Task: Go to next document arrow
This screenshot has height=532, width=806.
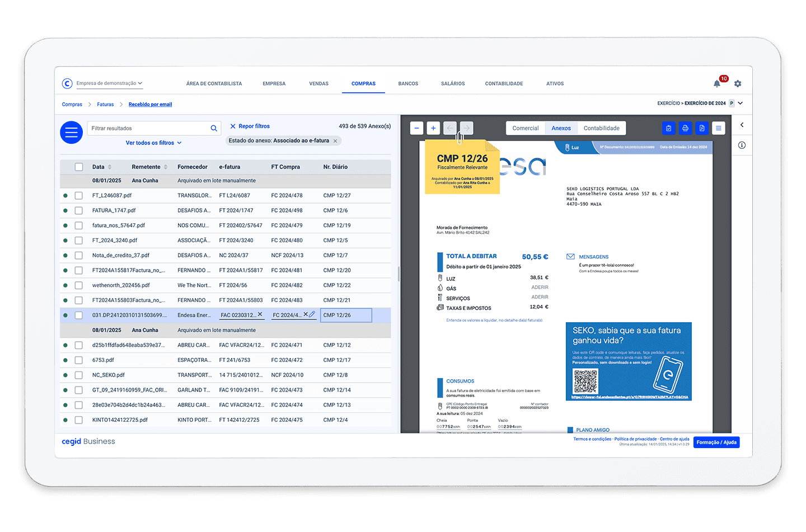Action: pos(467,128)
